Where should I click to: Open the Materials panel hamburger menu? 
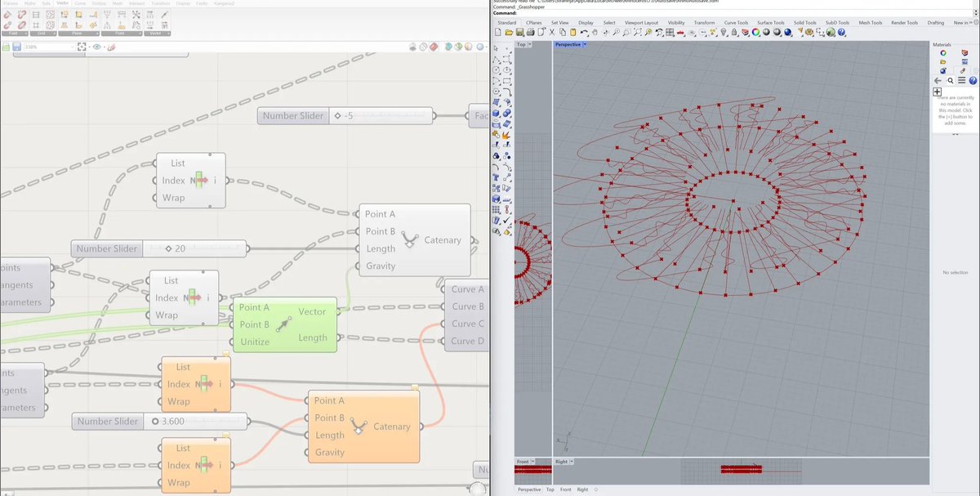tap(962, 80)
